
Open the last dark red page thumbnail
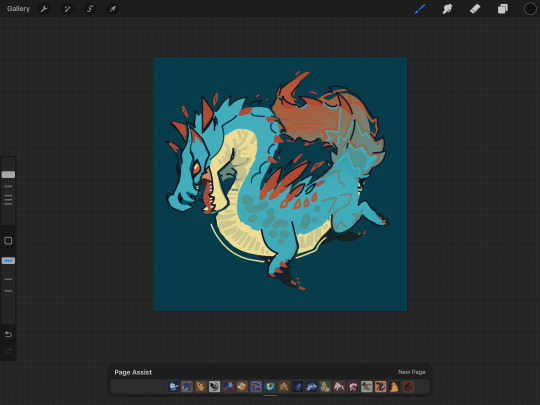pyautogui.click(x=408, y=386)
